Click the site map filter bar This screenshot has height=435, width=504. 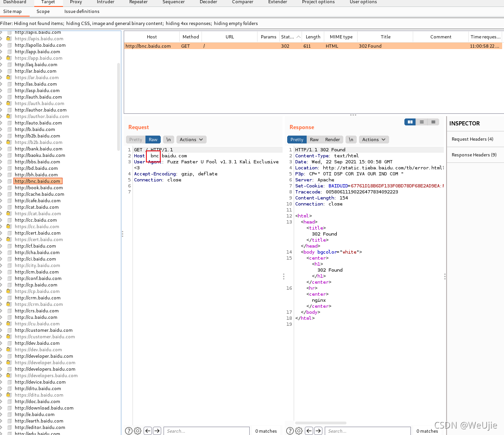252,24
